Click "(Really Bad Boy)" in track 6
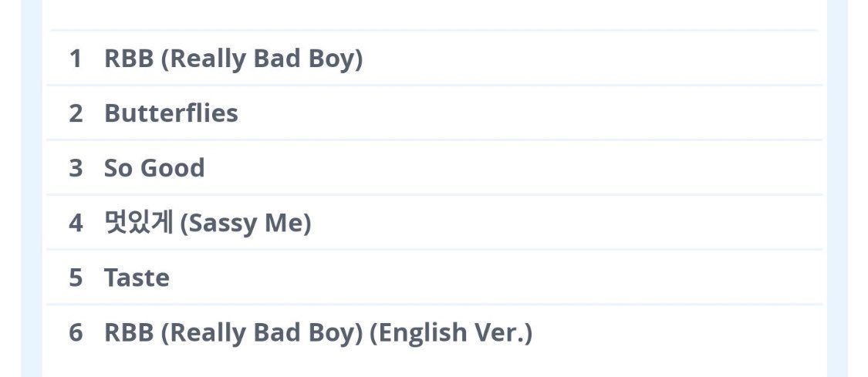 click(x=262, y=332)
